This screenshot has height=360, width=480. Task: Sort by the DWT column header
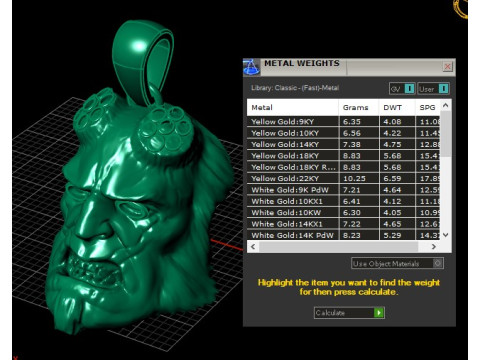pos(397,107)
